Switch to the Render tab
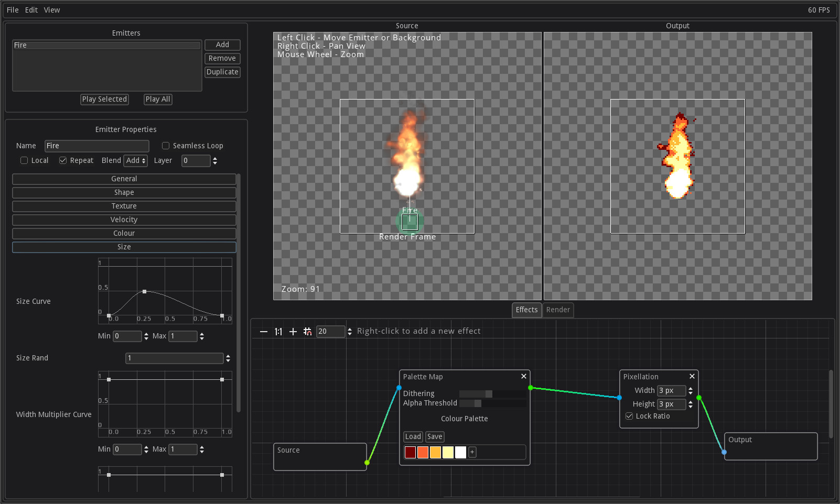Image resolution: width=840 pixels, height=504 pixels. click(x=557, y=310)
